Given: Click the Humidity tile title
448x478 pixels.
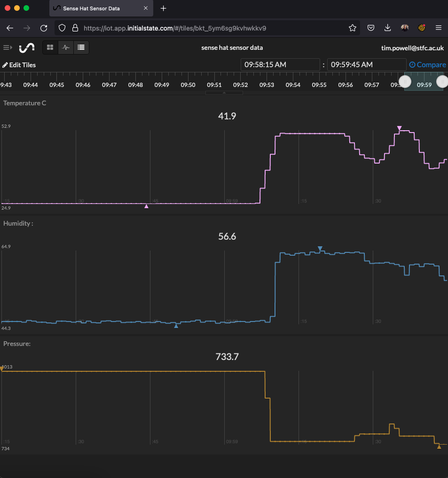Looking at the screenshot, I should tap(18, 223).
